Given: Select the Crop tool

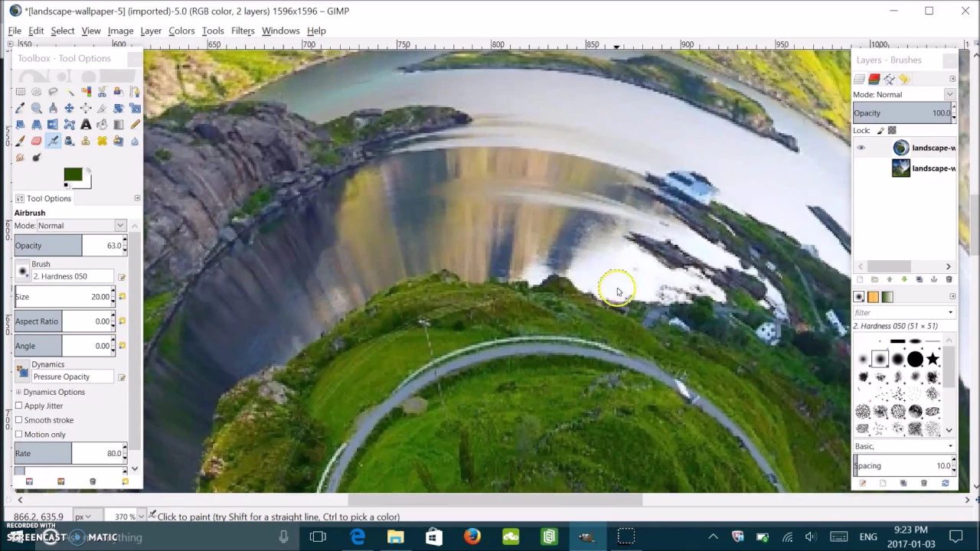Looking at the screenshot, I should [102, 108].
